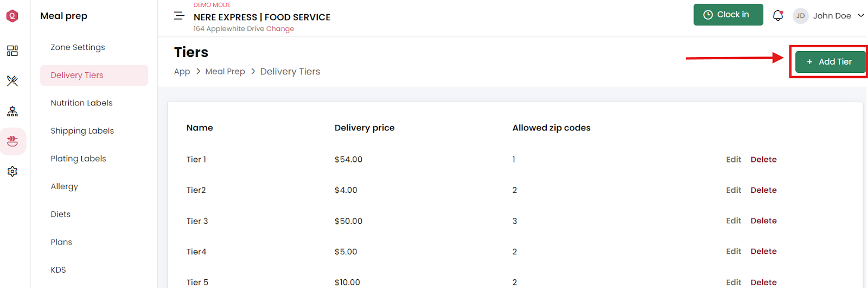Expand the John Doe account dropdown
The height and width of the screenshot is (288, 868).
click(x=861, y=16)
